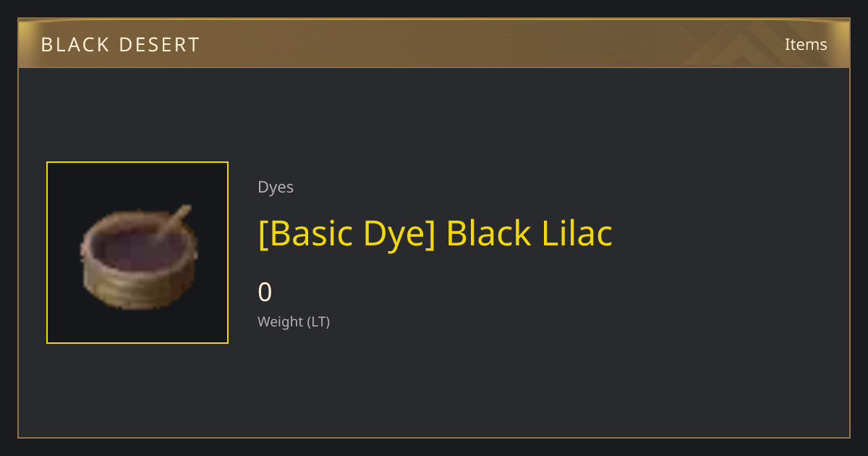This screenshot has height=456, width=868.
Task: Click the weight value 0
Action: pyautogui.click(x=265, y=292)
